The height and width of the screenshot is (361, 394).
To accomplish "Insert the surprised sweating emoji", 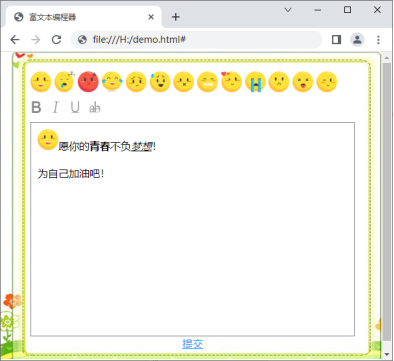I will tap(160, 82).
